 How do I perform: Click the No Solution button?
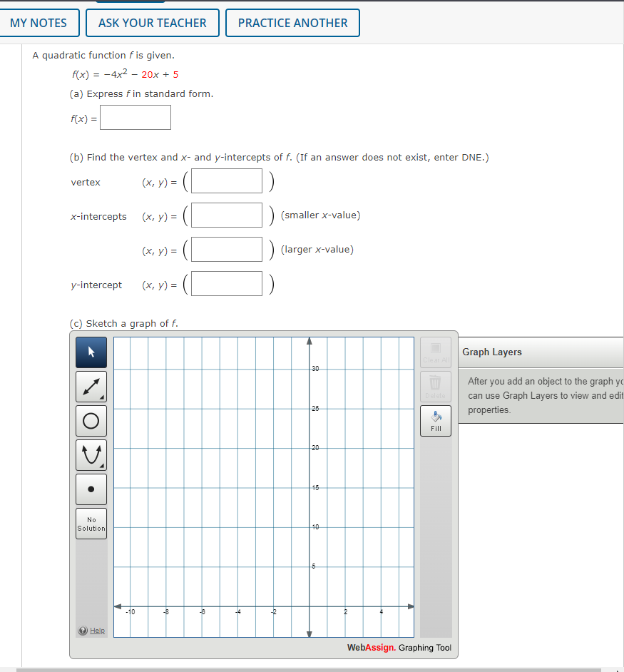[91, 523]
